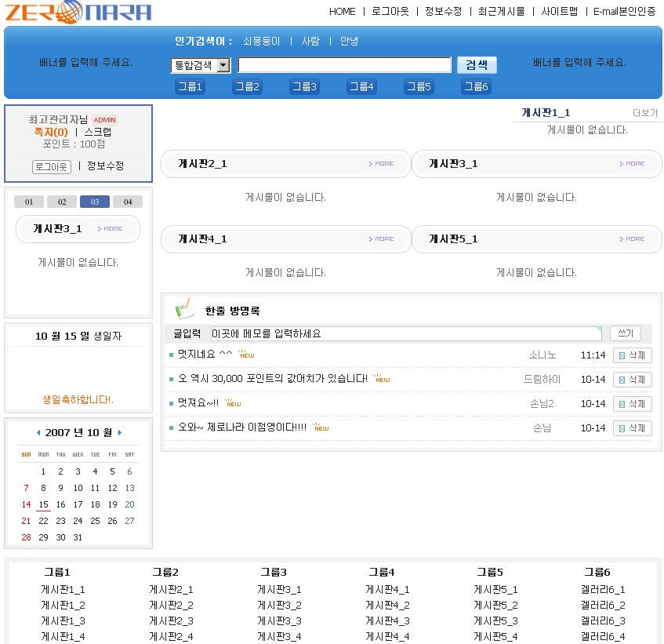Viewport: 664px width, 644px height.
Task: Open 쪽지(0) messages link
Action: click(51, 132)
